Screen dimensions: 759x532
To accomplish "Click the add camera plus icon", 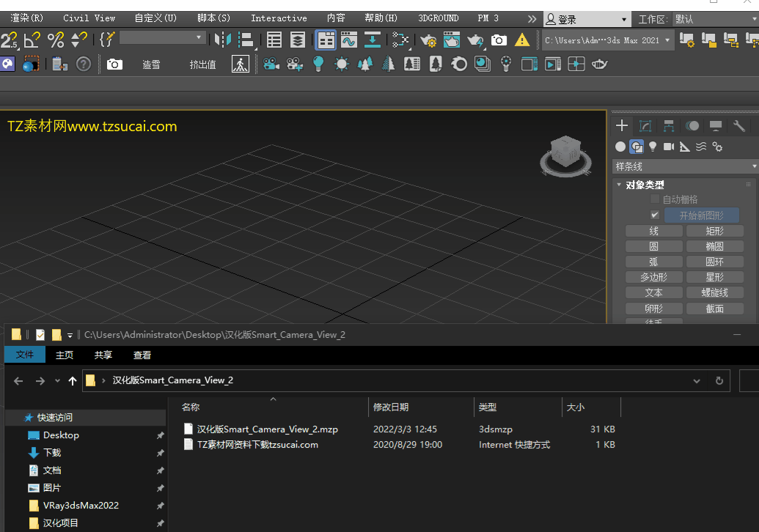I will point(295,64).
